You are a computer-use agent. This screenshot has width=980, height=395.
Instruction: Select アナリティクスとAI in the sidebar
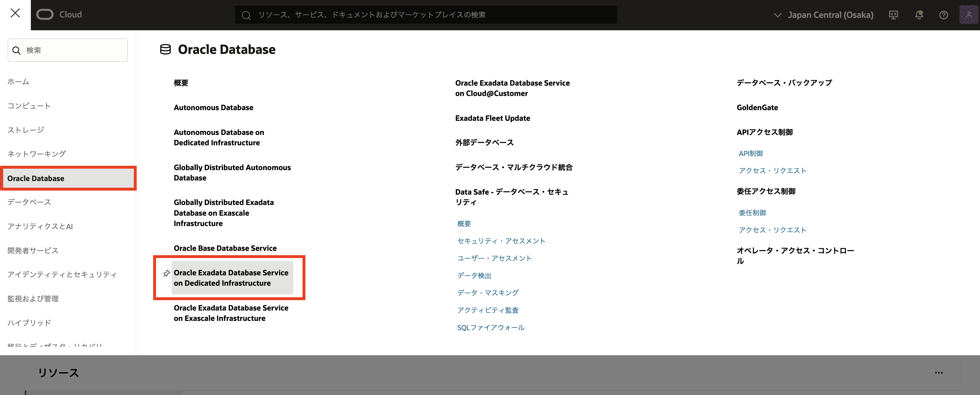pyautogui.click(x=40, y=227)
